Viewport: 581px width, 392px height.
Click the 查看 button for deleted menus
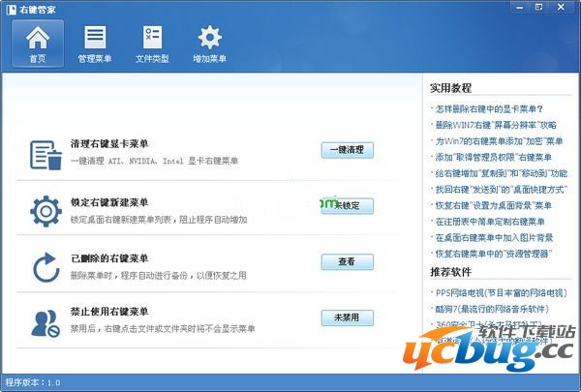click(x=348, y=261)
